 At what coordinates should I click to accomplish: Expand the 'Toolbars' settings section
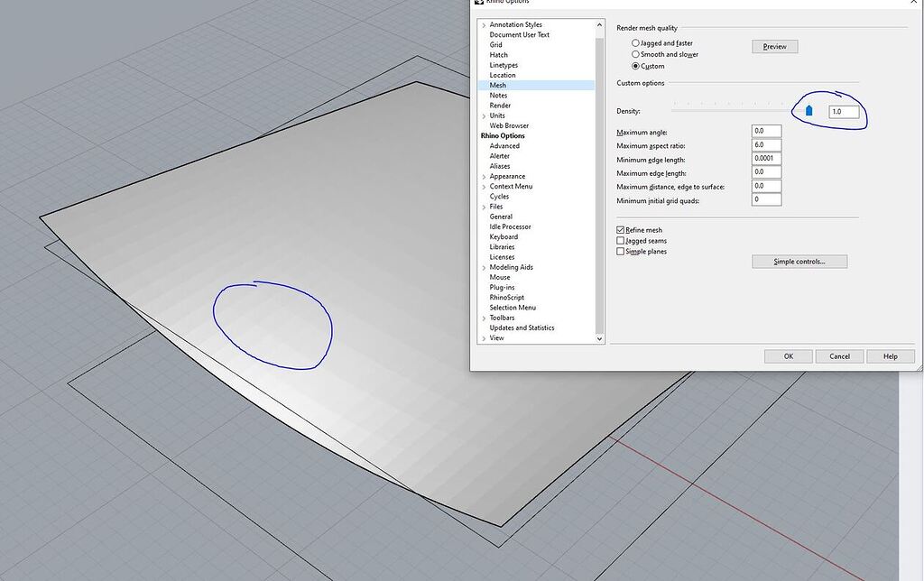[485, 318]
